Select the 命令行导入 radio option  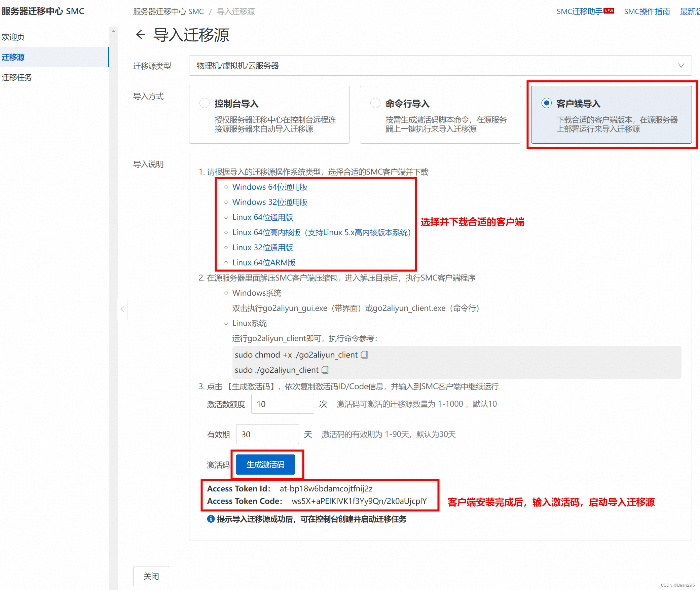pyautogui.click(x=375, y=103)
